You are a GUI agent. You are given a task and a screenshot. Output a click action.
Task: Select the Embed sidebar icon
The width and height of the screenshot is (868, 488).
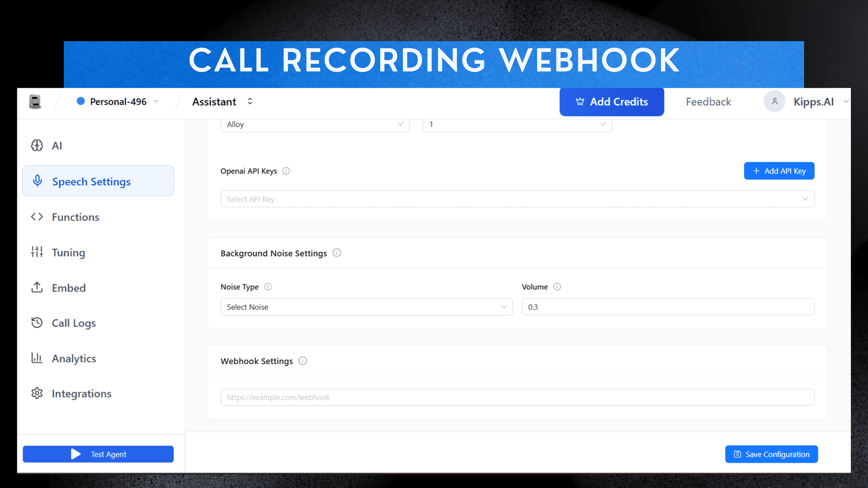[37, 287]
